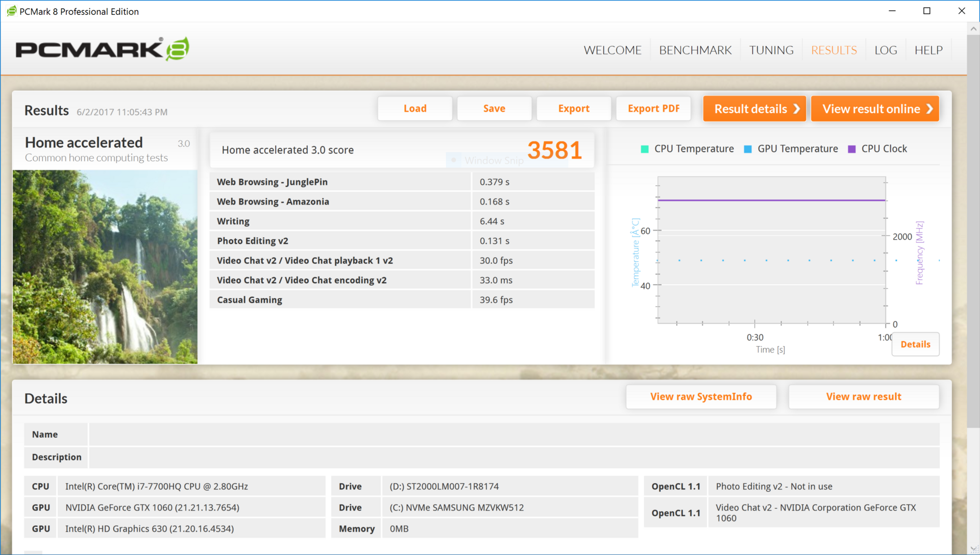
Task: Click the Home accelerated heading
Action: tap(84, 143)
